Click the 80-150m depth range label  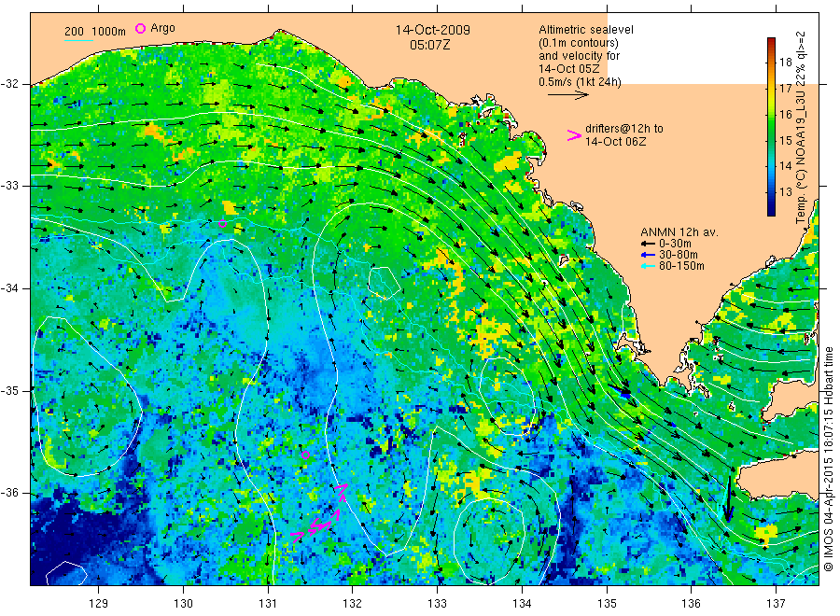tap(681, 266)
